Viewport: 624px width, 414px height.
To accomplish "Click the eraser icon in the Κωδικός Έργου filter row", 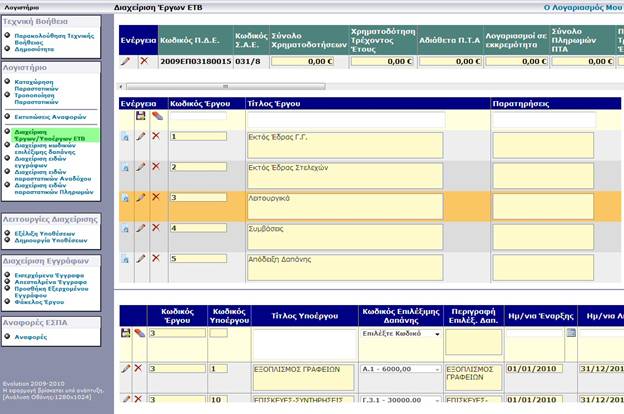I will click(156, 117).
